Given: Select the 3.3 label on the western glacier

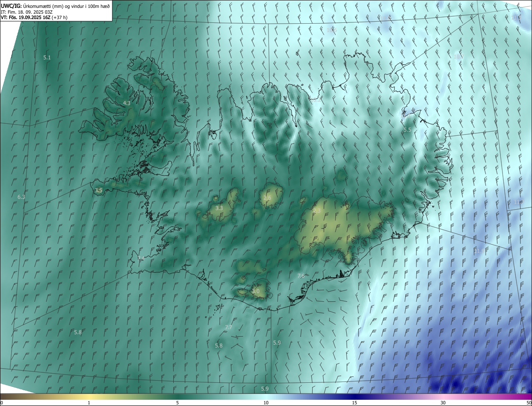Looking at the screenshot, I should pyautogui.click(x=219, y=208).
